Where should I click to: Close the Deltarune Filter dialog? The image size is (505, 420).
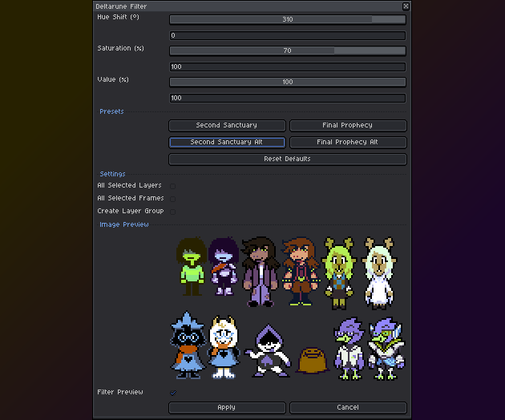[x=406, y=6]
